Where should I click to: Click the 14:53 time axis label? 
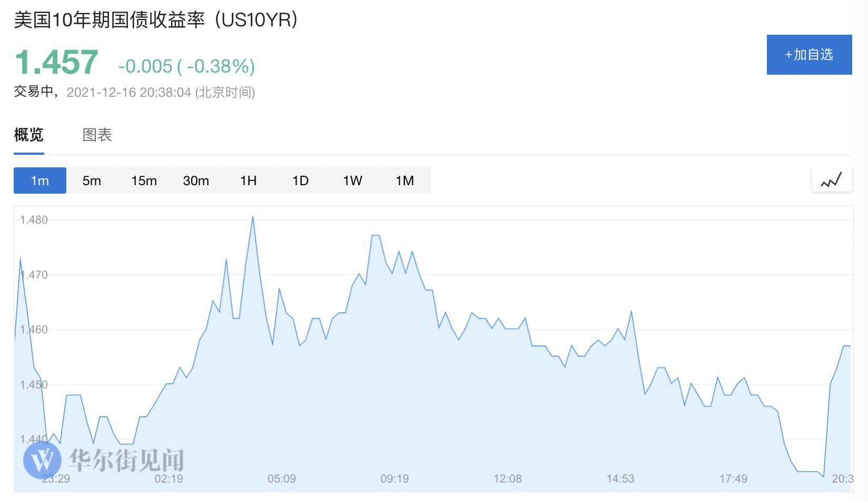tap(620, 479)
